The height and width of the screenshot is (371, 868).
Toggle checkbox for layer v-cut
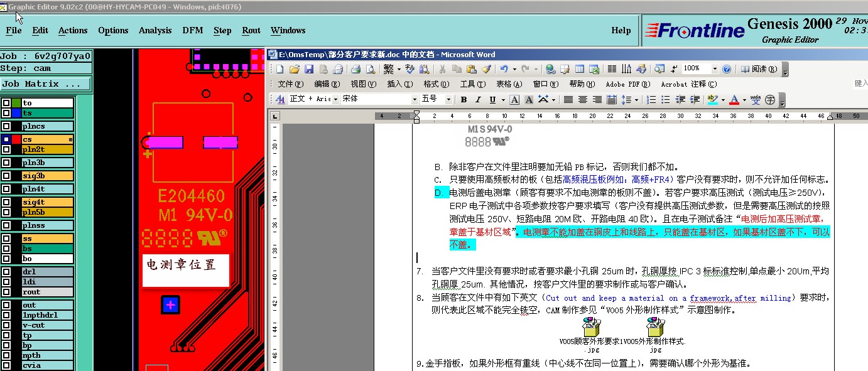[x=6, y=325]
